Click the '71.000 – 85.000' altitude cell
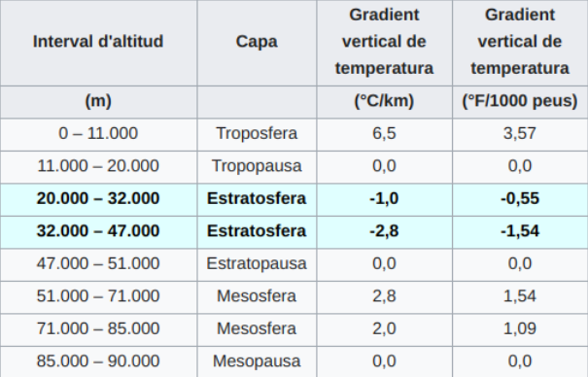588x377 pixels. [98, 329]
